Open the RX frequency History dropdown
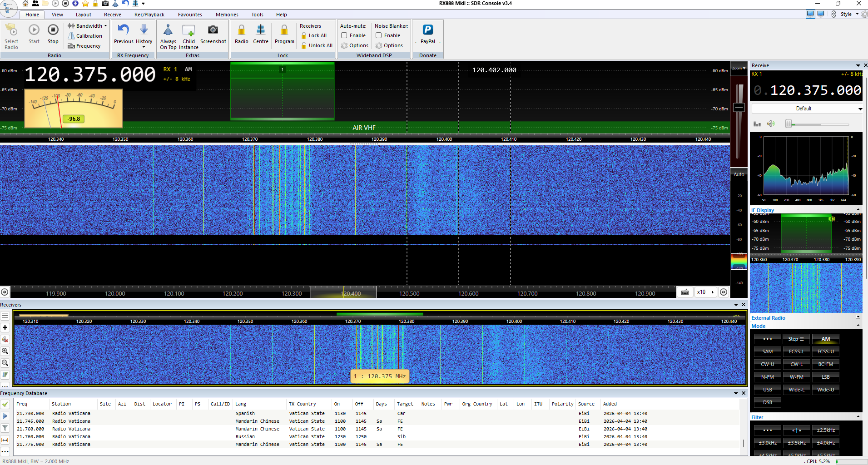868x465 pixels. [144, 35]
